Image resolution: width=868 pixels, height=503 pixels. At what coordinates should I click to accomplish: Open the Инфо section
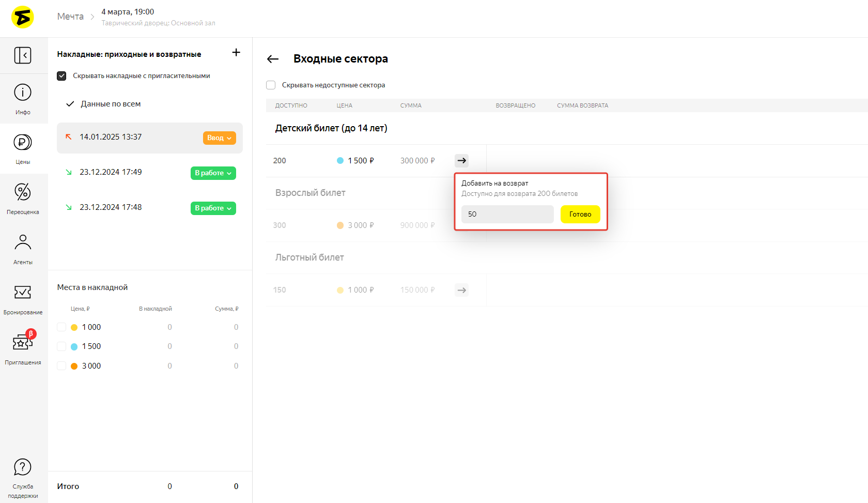pos(23,98)
